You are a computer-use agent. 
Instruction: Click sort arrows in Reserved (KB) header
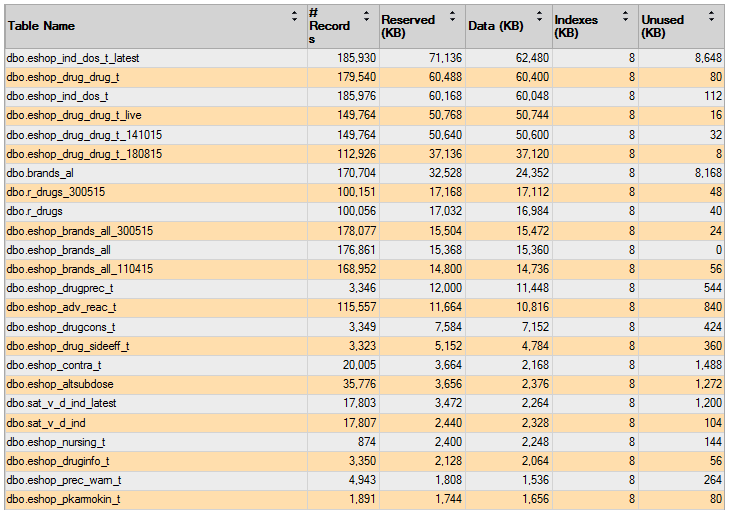coord(452,17)
